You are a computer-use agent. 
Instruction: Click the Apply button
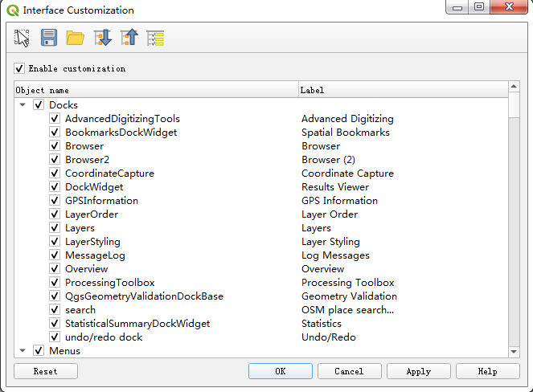pos(418,372)
